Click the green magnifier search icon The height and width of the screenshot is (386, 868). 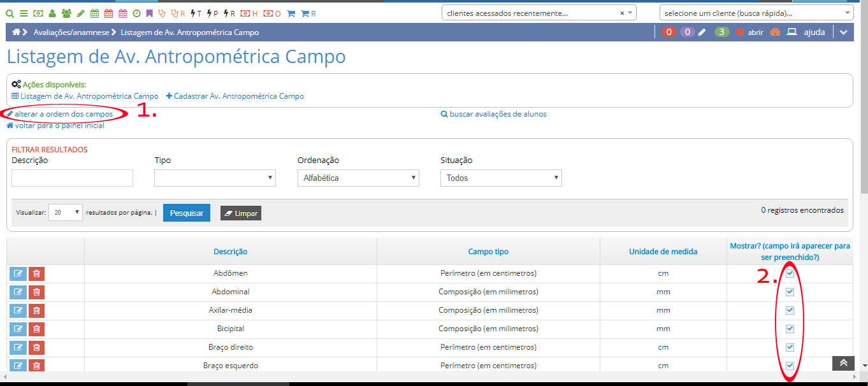coord(10,13)
